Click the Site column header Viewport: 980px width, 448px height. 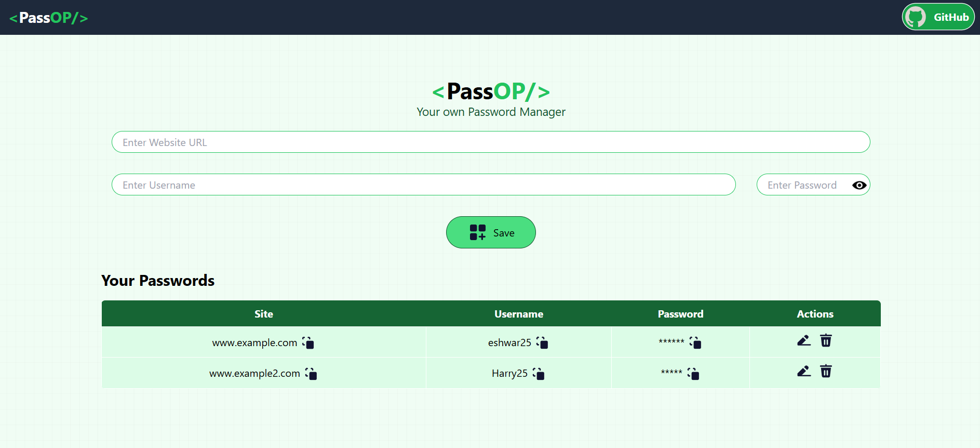click(264, 314)
